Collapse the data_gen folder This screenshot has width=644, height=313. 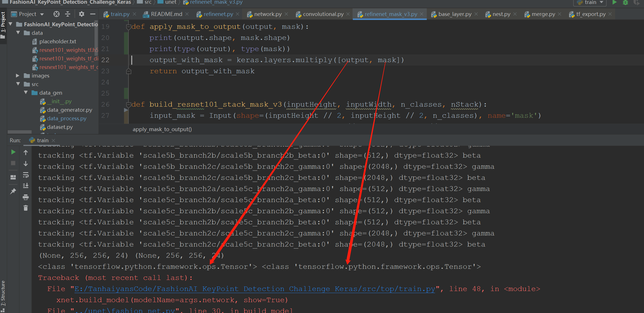pos(26,93)
